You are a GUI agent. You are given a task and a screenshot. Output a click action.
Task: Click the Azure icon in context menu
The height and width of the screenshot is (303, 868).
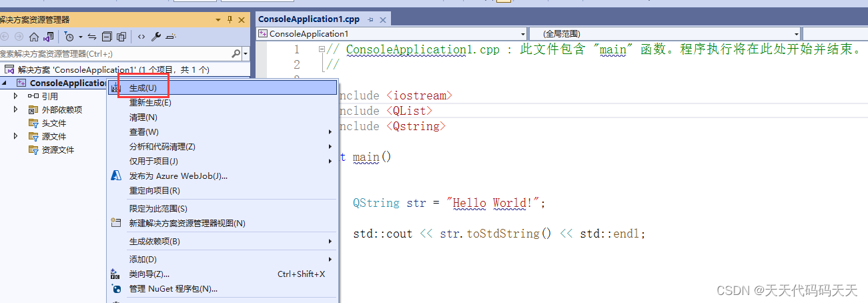(116, 176)
